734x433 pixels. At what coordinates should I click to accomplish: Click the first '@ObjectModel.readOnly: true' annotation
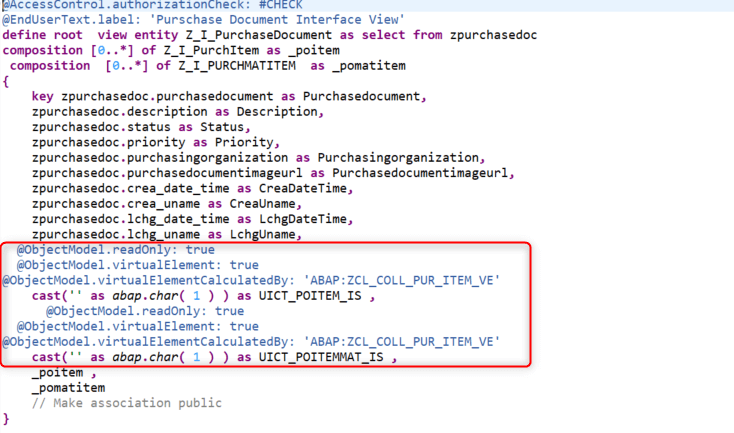coord(116,250)
